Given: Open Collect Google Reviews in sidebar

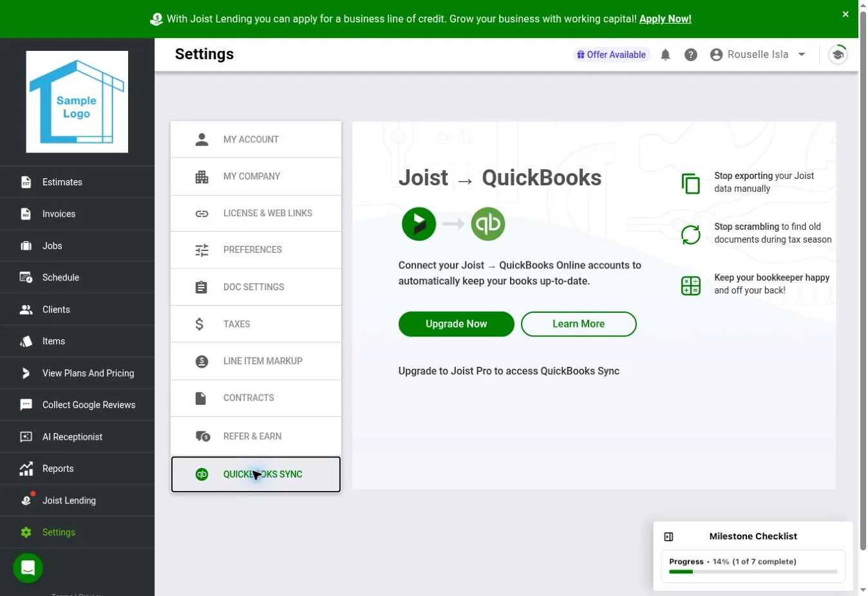Looking at the screenshot, I should [77, 405].
